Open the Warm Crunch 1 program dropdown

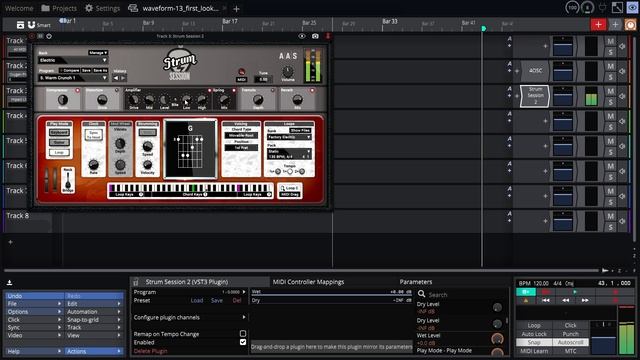pyautogui.click(x=73, y=78)
